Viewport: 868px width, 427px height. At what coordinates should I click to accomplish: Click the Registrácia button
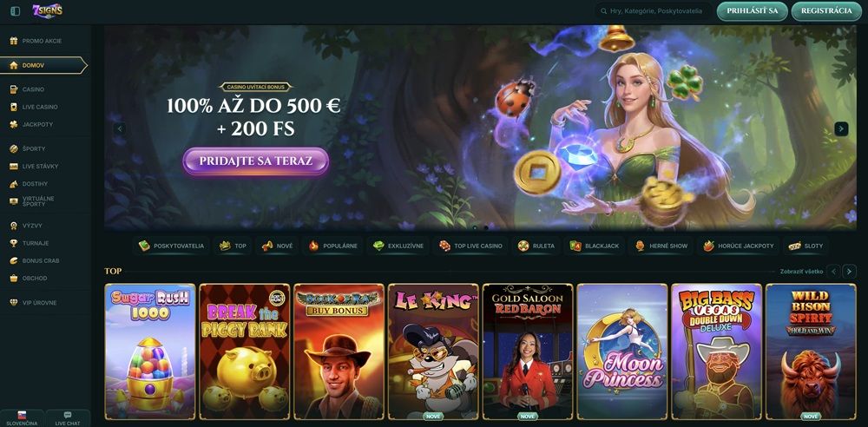click(x=826, y=11)
